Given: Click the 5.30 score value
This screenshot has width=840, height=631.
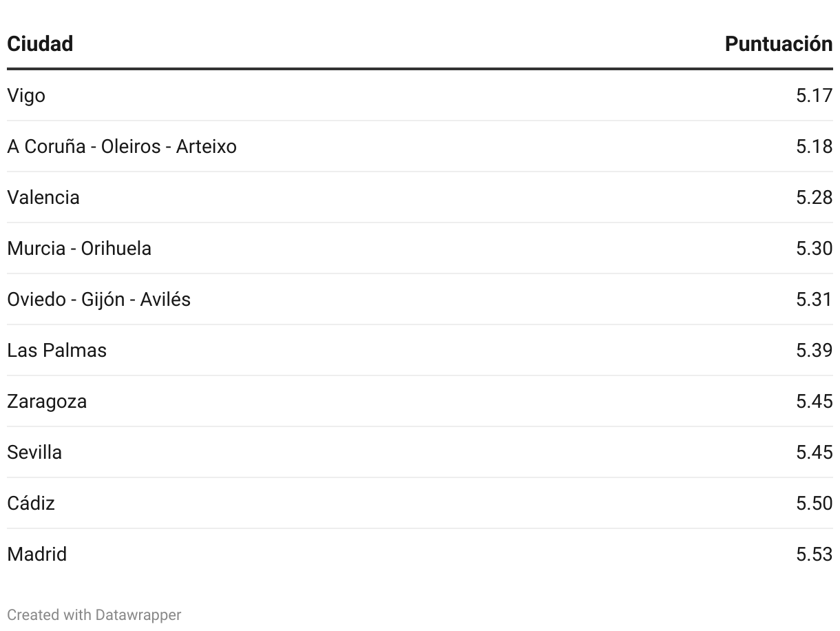Looking at the screenshot, I should coord(815,249).
